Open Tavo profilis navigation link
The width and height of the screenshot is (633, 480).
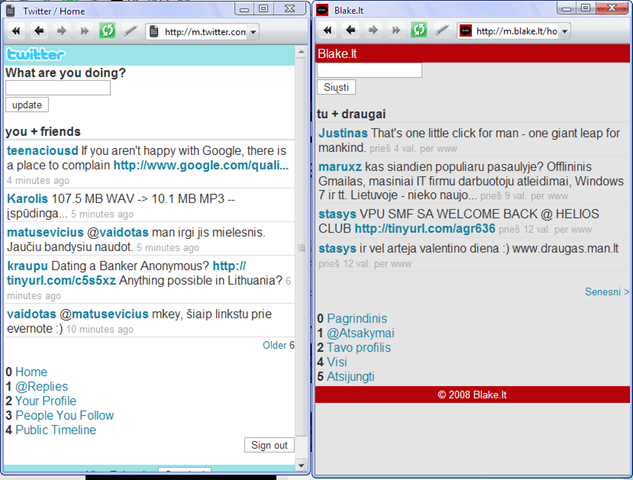[359, 348]
